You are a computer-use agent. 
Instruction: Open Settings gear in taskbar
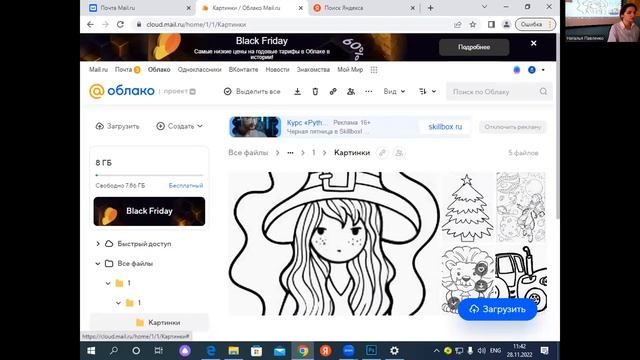(x=394, y=351)
